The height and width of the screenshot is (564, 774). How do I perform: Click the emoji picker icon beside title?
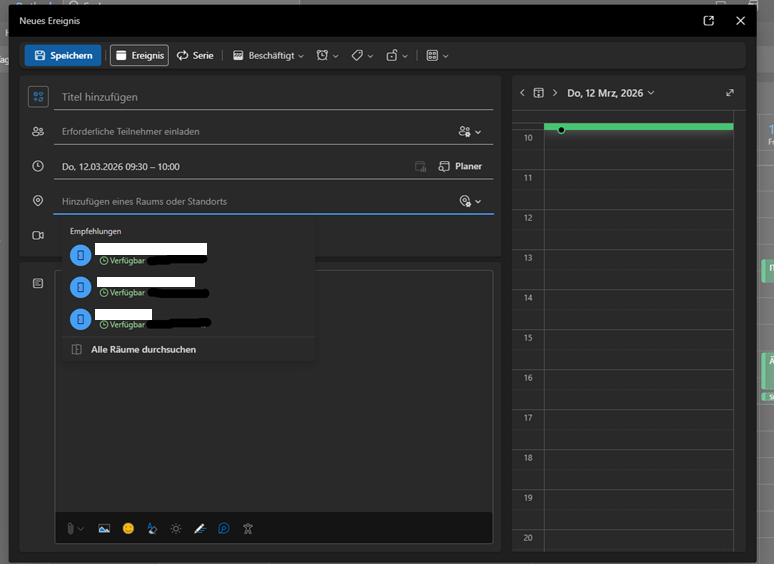[x=39, y=97]
